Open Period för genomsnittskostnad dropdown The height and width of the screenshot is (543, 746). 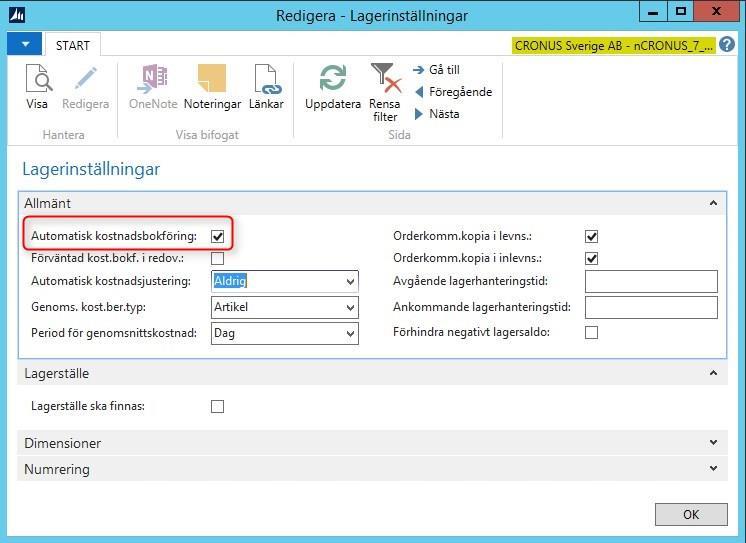(x=350, y=334)
